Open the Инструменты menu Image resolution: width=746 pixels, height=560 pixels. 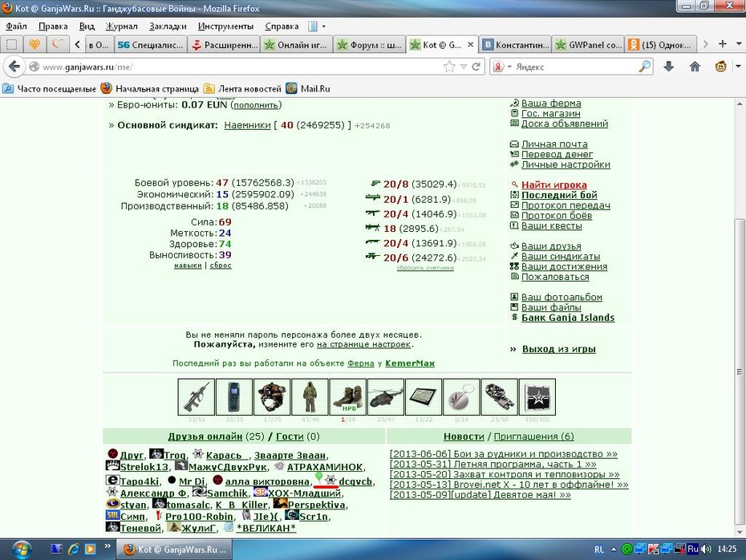pyautogui.click(x=225, y=26)
